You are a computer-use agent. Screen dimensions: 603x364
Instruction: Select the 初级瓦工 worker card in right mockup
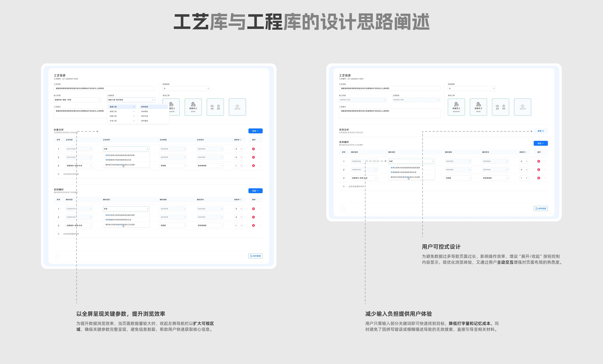(x=456, y=107)
